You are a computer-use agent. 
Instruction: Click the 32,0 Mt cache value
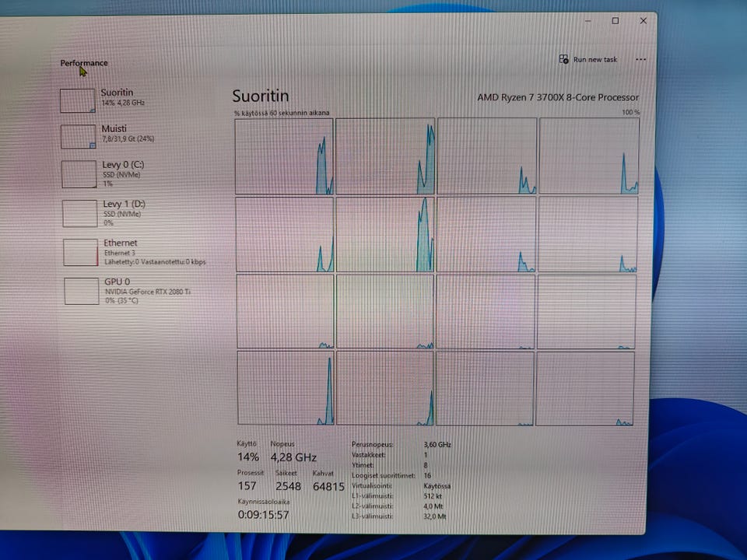coord(435,516)
